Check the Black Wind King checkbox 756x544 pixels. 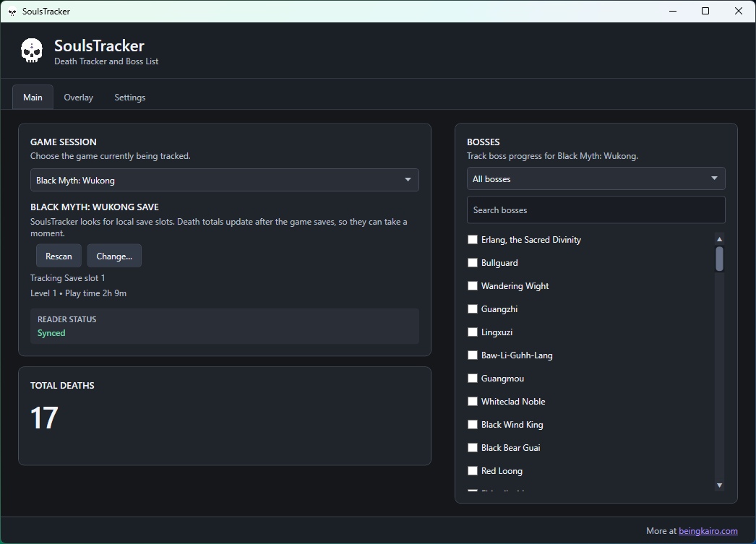(473, 425)
